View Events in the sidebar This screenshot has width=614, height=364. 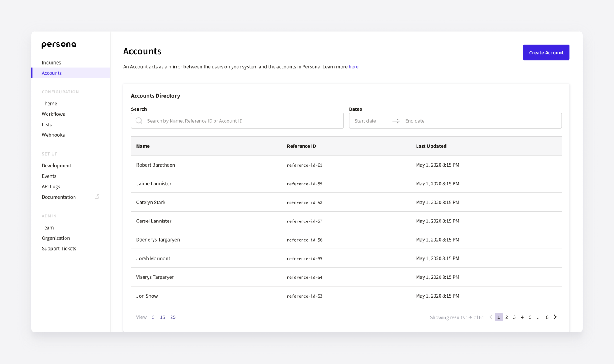tap(49, 176)
